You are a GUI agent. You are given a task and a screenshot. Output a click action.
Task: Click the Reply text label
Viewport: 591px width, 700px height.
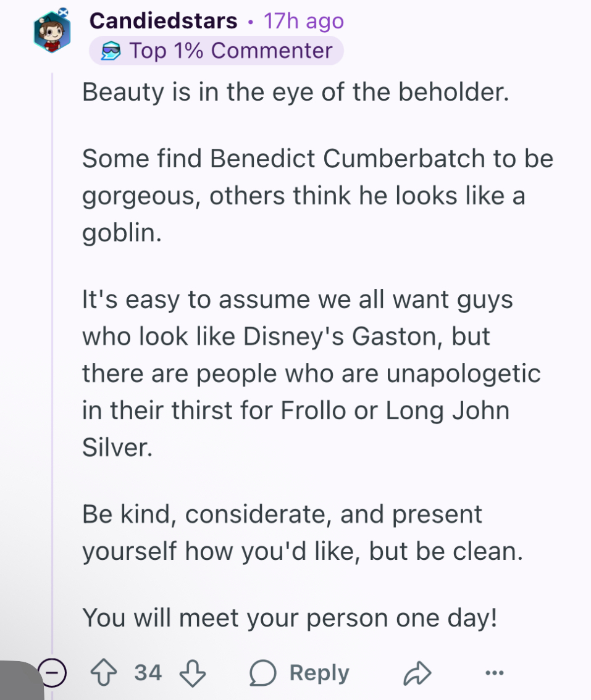[x=319, y=673]
